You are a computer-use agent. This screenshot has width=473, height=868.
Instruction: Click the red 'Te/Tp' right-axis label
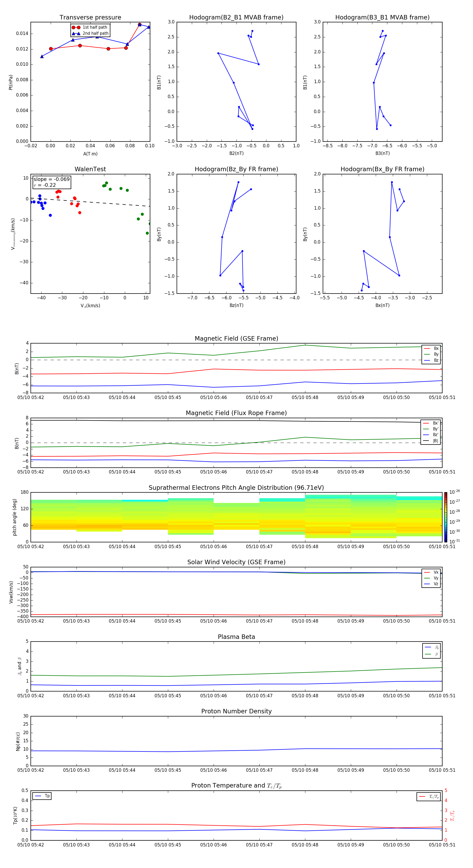[453, 815]
